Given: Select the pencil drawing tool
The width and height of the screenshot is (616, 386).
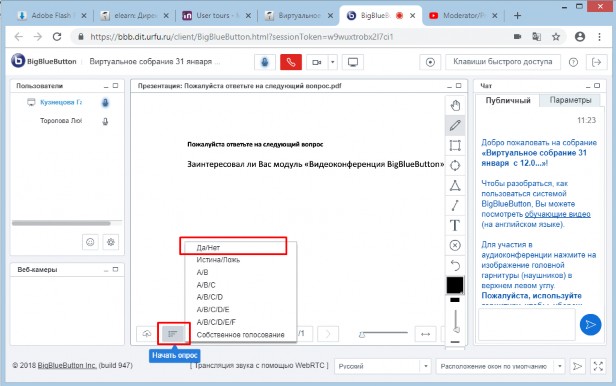Looking at the screenshot, I should (x=455, y=125).
